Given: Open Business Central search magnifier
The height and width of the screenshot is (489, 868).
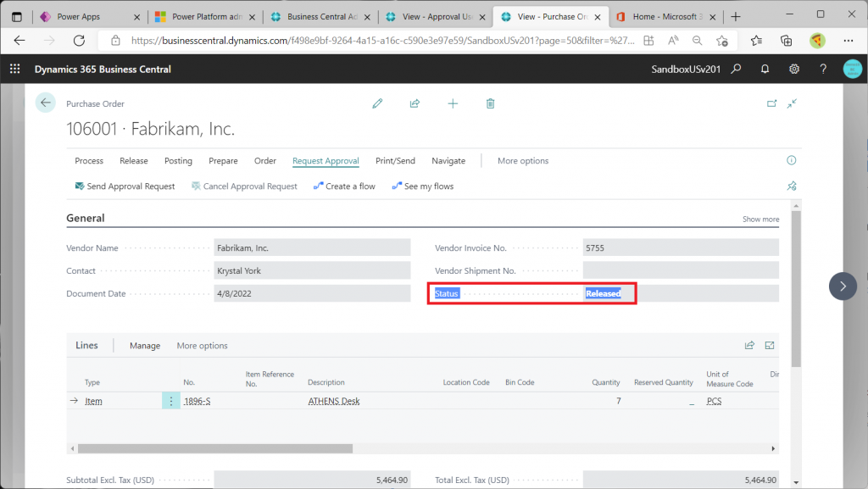Looking at the screenshot, I should coord(736,69).
